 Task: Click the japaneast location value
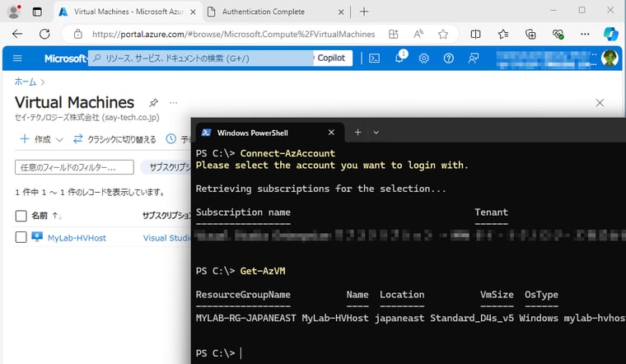point(399,318)
